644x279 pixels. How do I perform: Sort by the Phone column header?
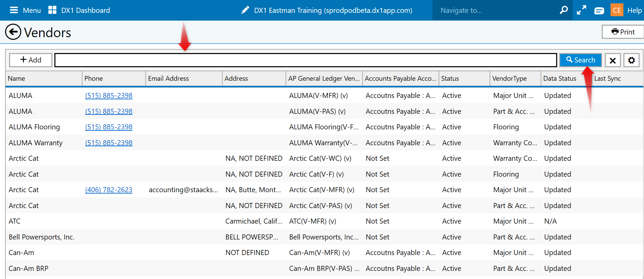pos(114,78)
